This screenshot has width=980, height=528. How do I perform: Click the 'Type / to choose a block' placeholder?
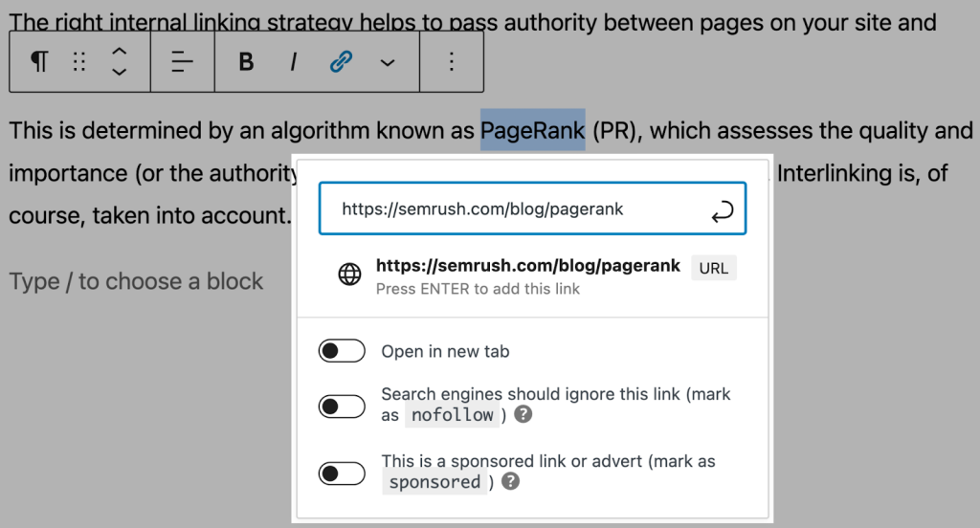[x=136, y=281]
